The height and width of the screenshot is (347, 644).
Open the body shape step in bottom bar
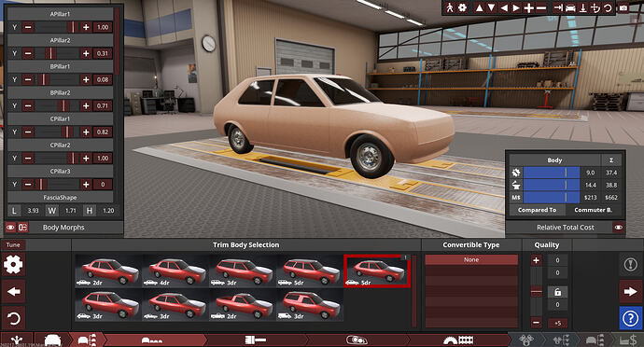[x=154, y=340]
